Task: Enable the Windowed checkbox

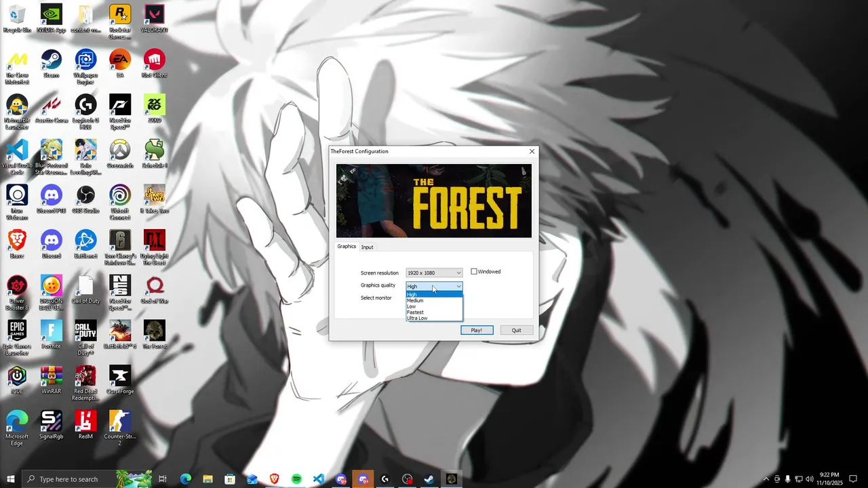Action: point(474,272)
